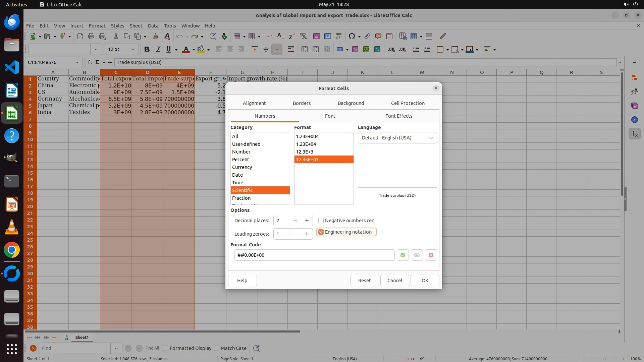Click the Edit Comment eye icon
This screenshot has width=644, height=362.
click(x=417, y=255)
